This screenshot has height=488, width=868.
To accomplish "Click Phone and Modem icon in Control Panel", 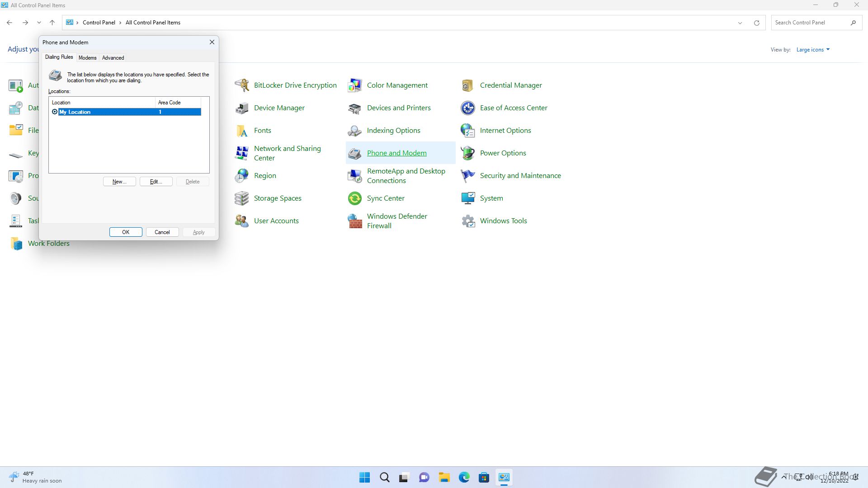I will pyautogui.click(x=355, y=153).
